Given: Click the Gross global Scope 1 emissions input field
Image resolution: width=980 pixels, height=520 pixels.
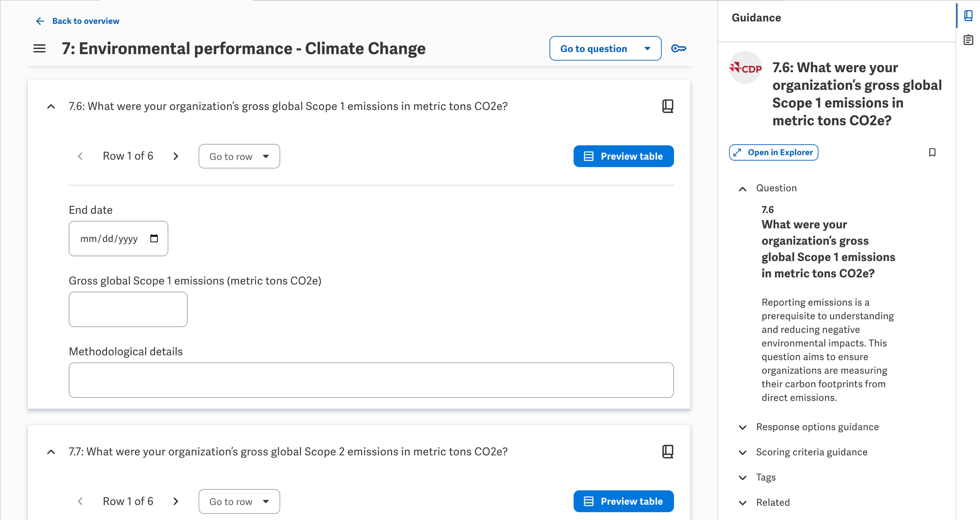Looking at the screenshot, I should (x=128, y=309).
